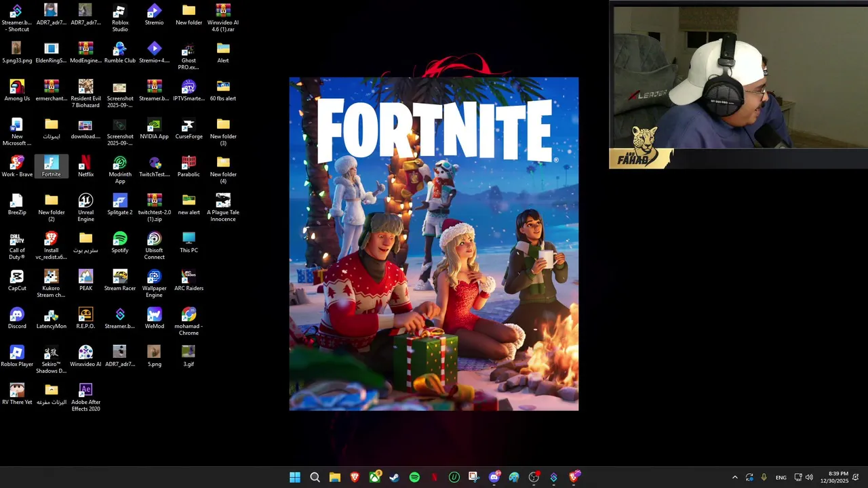Select the 60 fbs alert folder
The height and width of the screenshot is (488, 868).
[x=223, y=90]
